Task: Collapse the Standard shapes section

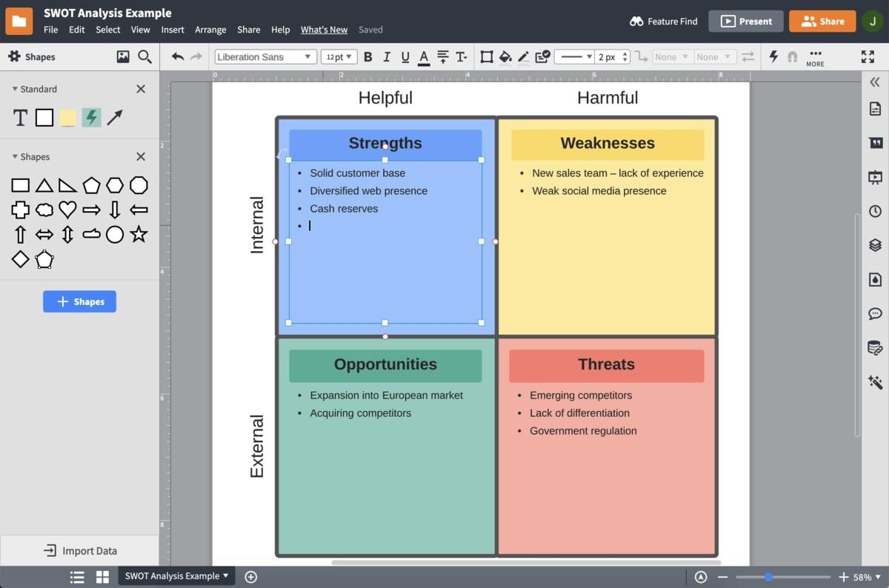Action: click(x=15, y=89)
